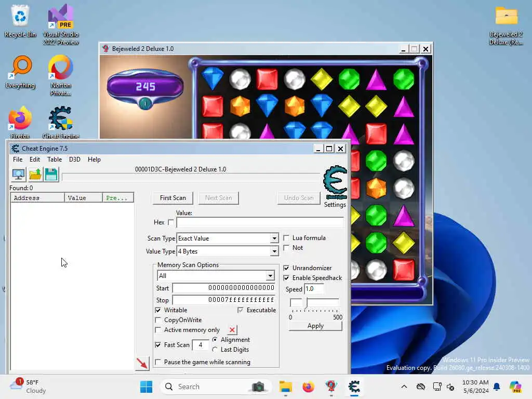Click the Value column header

pyautogui.click(x=84, y=198)
